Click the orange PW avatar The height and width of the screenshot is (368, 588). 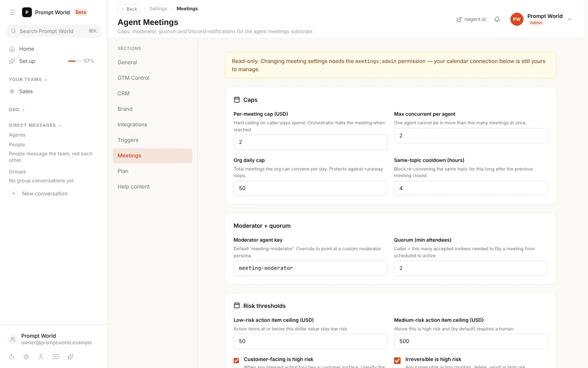pos(517,19)
